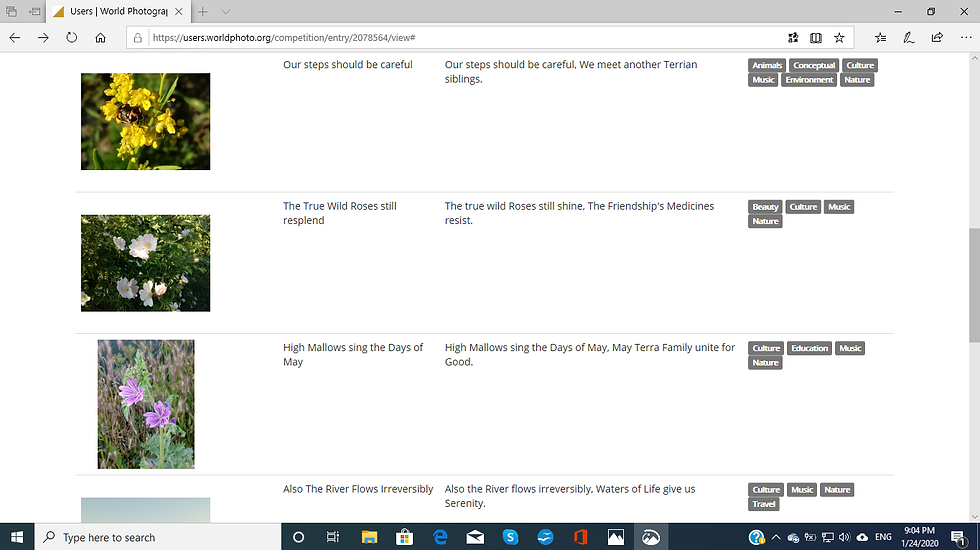
Task: Set these tabs aside
Action: click(x=35, y=11)
